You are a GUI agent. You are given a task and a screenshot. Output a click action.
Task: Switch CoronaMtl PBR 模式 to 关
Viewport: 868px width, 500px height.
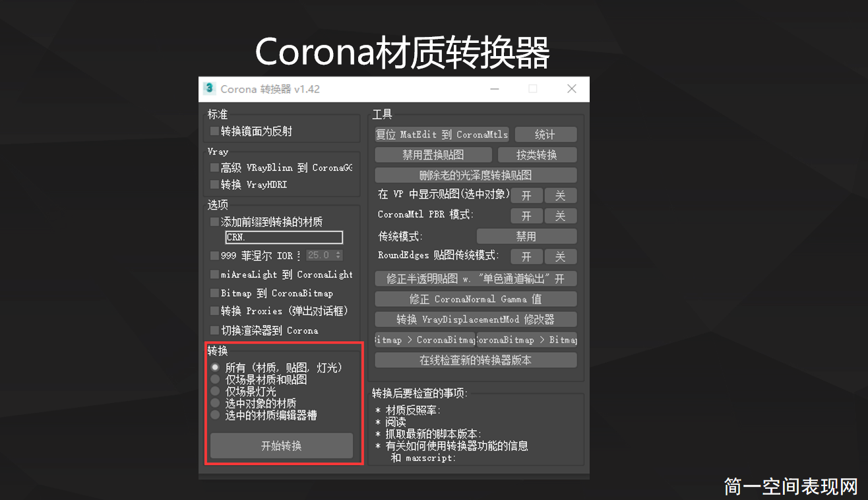tap(561, 216)
